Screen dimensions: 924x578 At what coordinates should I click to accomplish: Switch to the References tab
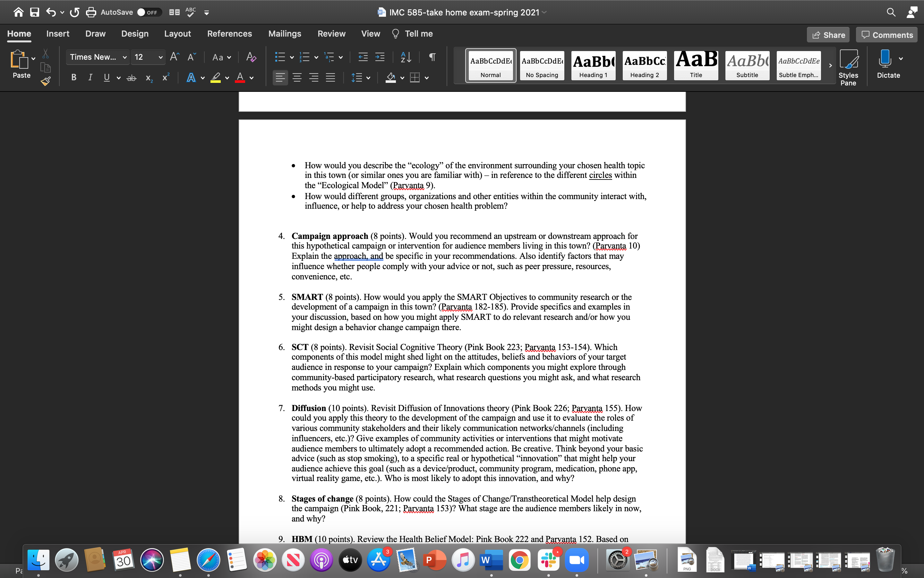(229, 34)
